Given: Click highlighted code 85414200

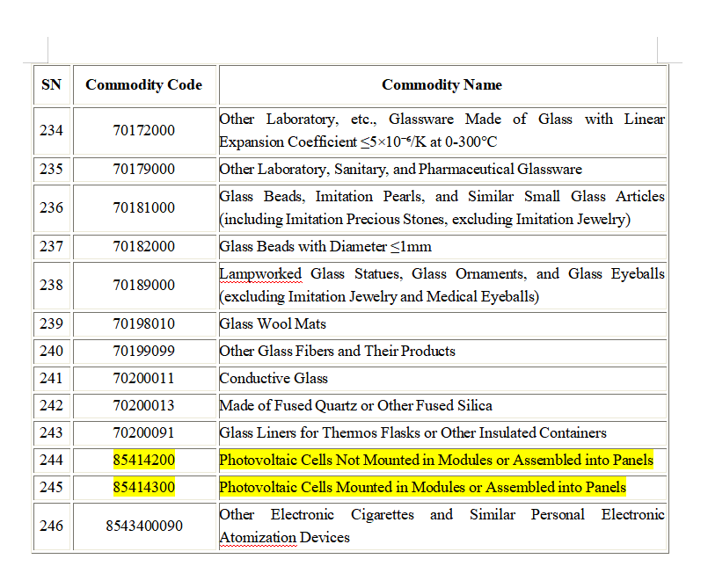Looking at the screenshot, I should (x=143, y=460).
